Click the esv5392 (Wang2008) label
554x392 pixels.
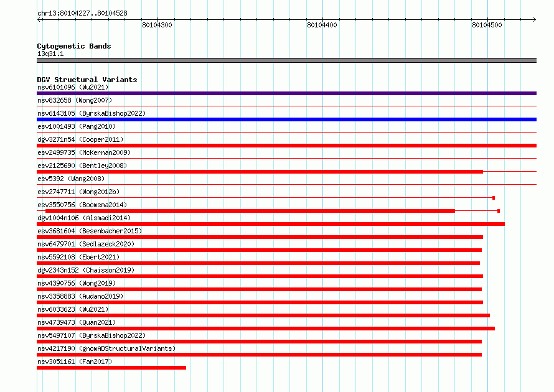(71, 179)
